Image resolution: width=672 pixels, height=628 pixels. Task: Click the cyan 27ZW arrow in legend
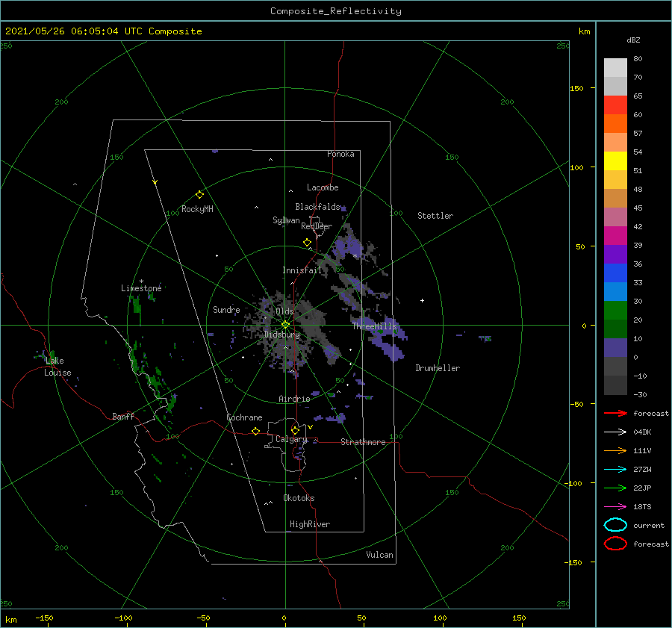point(615,470)
